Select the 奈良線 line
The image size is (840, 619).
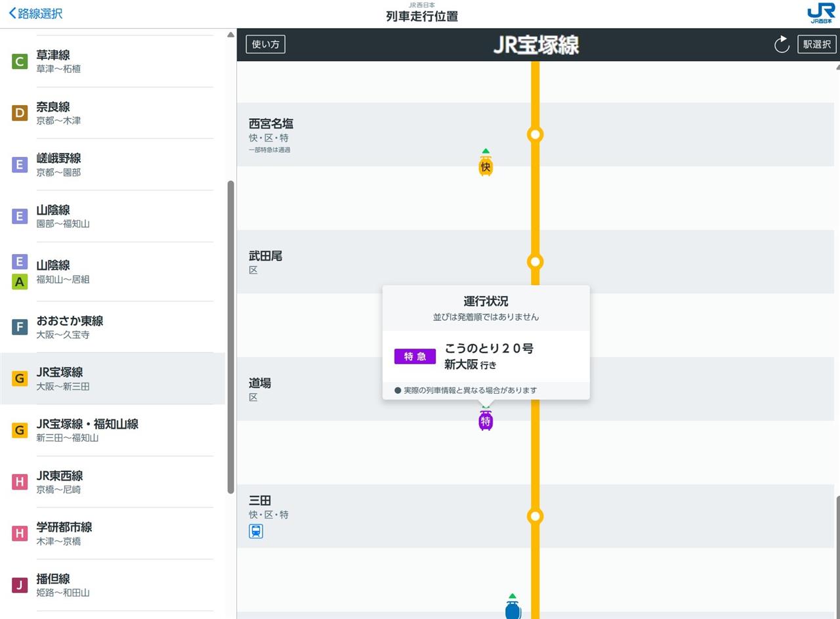113,113
